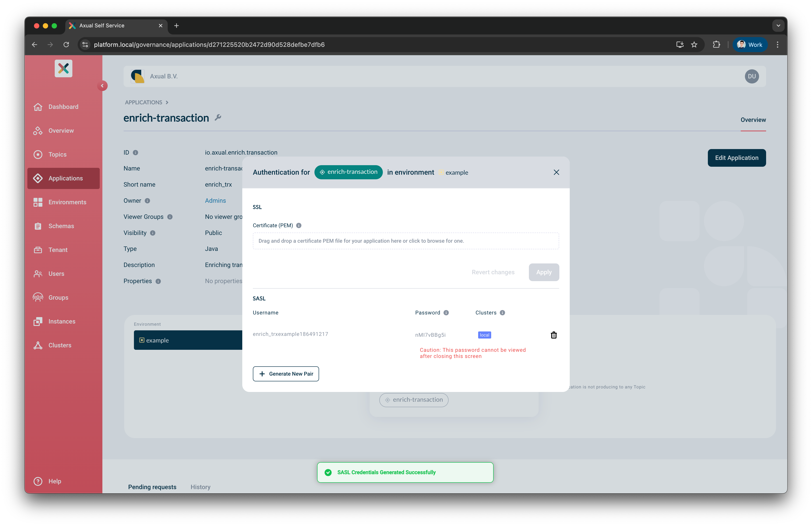Open the Admins owner link
This screenshot has height=526, width=812.
(215, 200)
